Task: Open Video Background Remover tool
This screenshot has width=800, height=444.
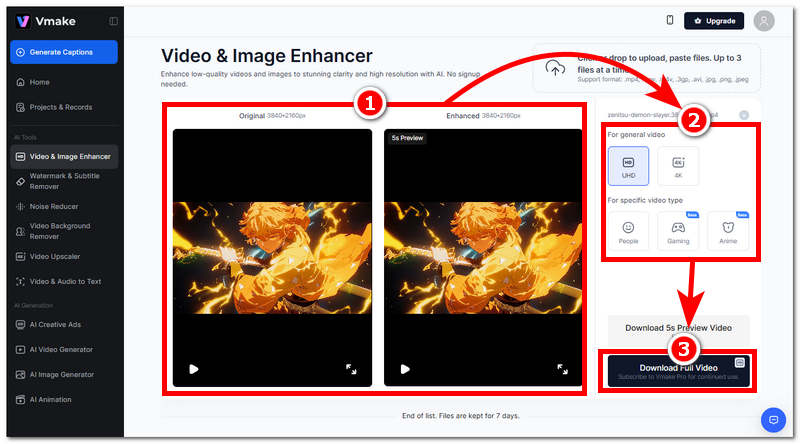Action: click(x=64, y=231)
